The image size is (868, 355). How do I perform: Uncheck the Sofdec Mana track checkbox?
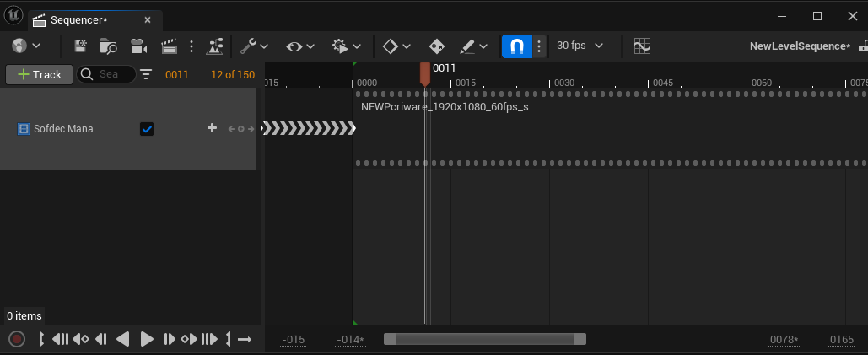click(x=147, y=129)
